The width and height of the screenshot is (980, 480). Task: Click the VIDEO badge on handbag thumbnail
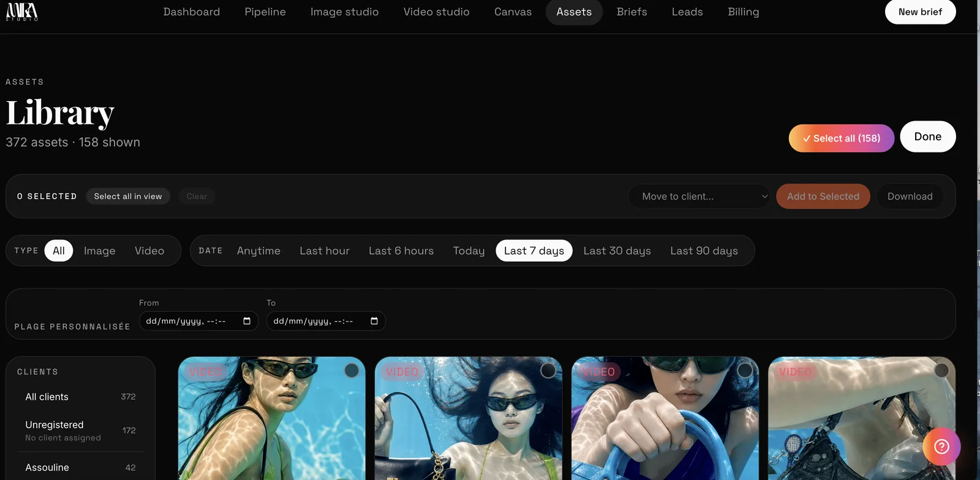pyautogui.click(x=402, y=372)
